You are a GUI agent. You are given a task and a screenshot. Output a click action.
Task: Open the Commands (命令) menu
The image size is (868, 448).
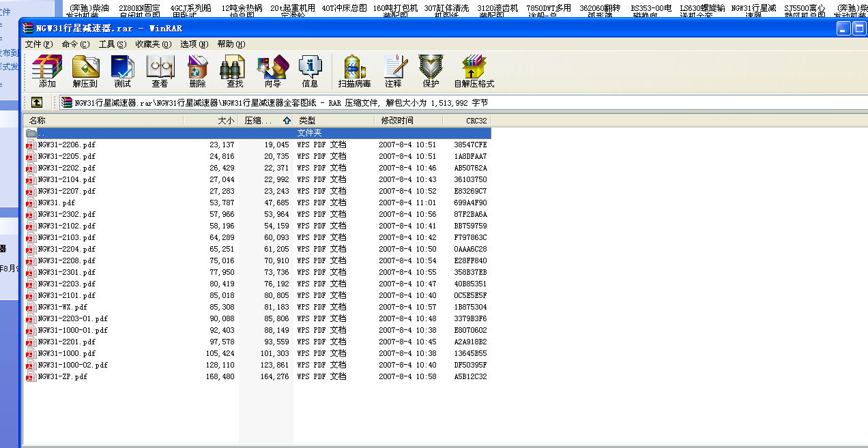(75, 44)
